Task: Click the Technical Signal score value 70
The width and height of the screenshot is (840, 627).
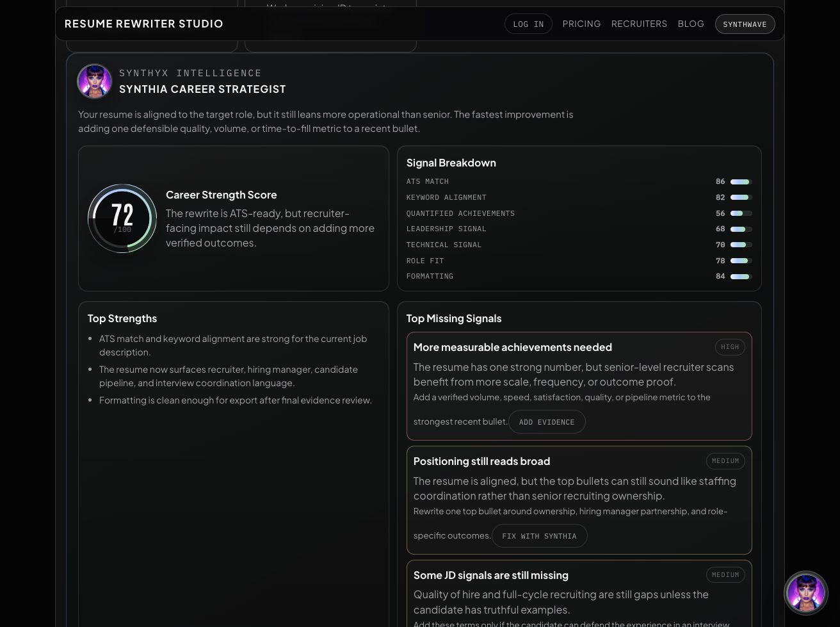Action: coord(720,245)
